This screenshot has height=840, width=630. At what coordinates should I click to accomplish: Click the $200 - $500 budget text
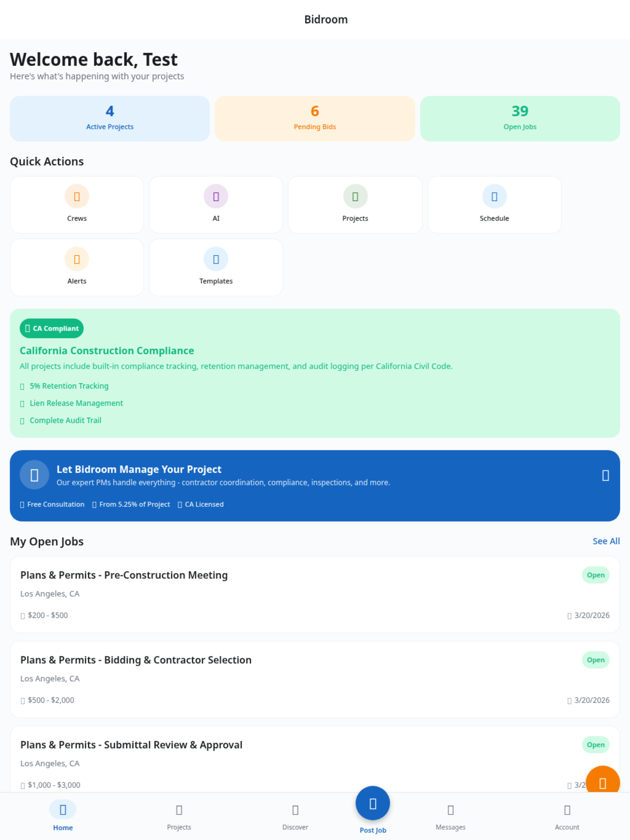click(48, 615)
